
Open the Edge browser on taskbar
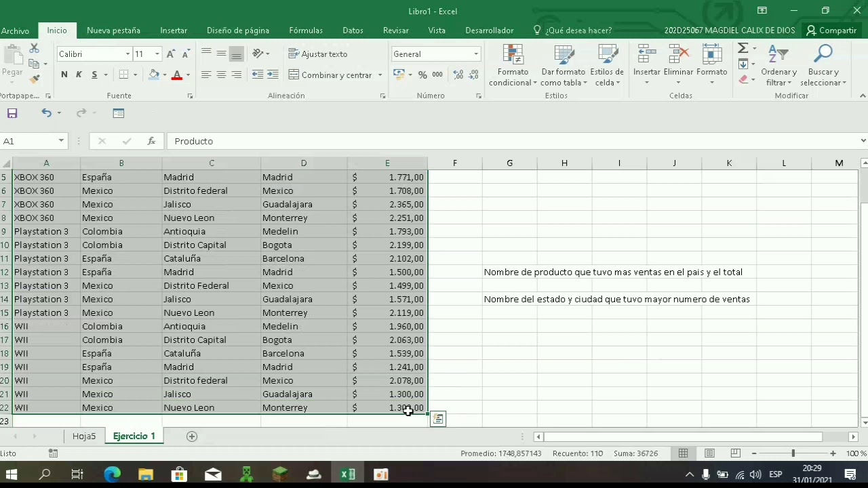pyautogui.click(x=112, y=474)
